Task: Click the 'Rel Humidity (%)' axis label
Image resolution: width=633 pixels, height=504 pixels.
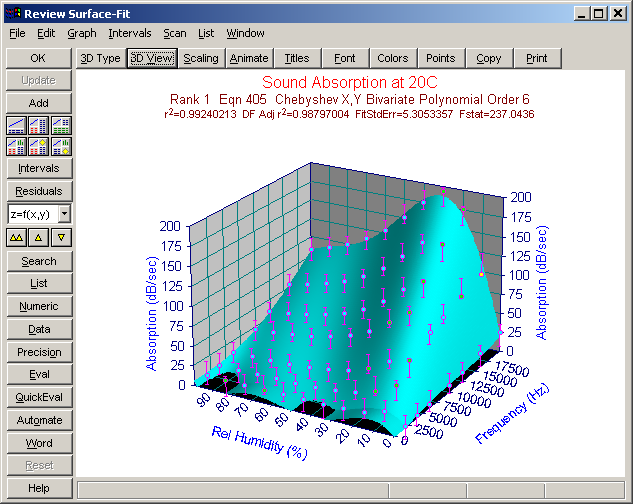Action: 260,443
